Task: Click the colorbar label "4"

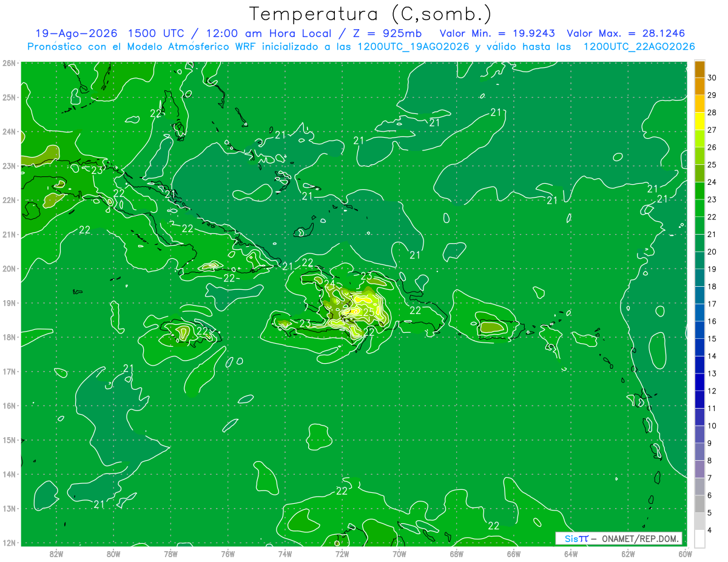Action: [710, 530]
